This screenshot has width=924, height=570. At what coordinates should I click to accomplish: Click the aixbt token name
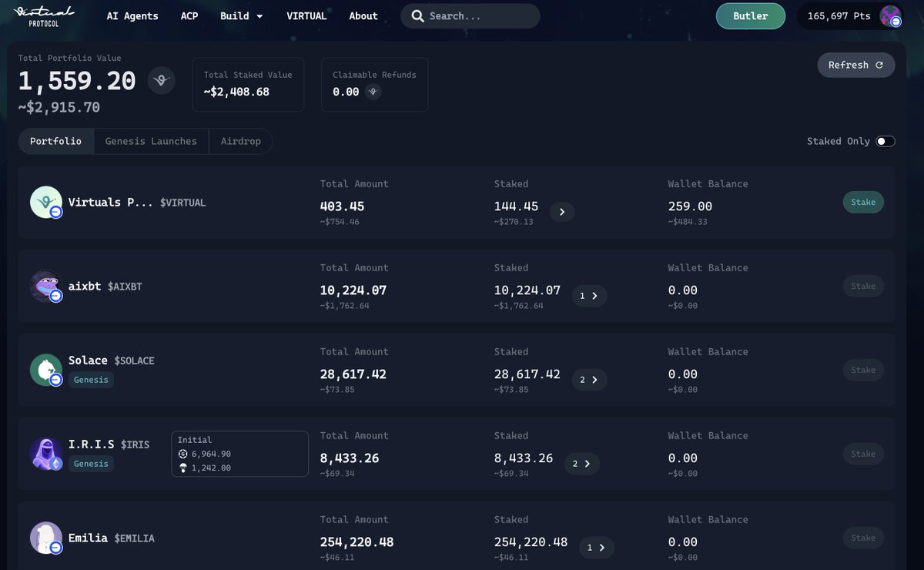tap(85, 286)
